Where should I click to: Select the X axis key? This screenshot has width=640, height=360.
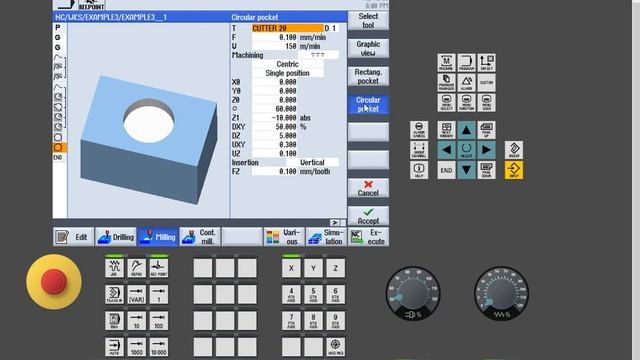click(291, 268)
